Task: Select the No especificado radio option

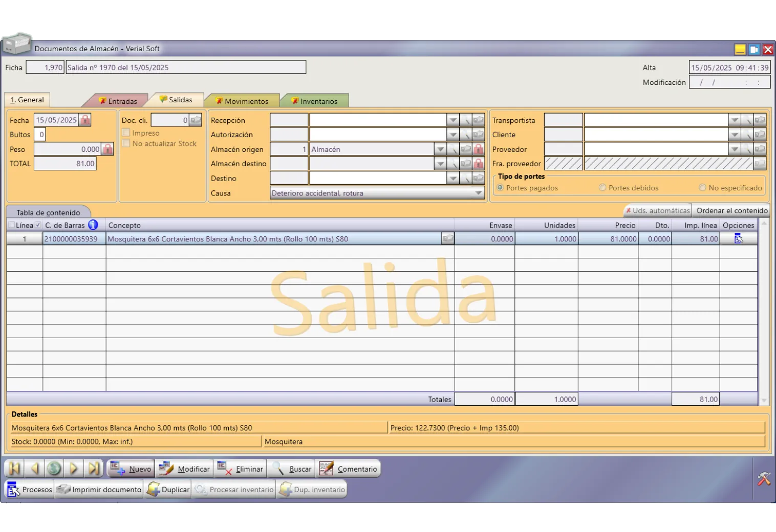Action: click(702, 188)
